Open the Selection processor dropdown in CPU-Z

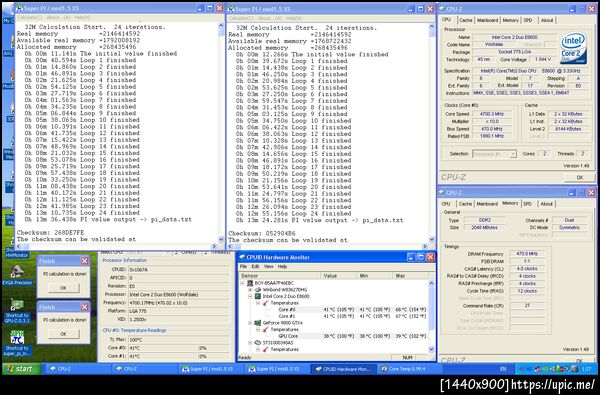pos(494,154)
